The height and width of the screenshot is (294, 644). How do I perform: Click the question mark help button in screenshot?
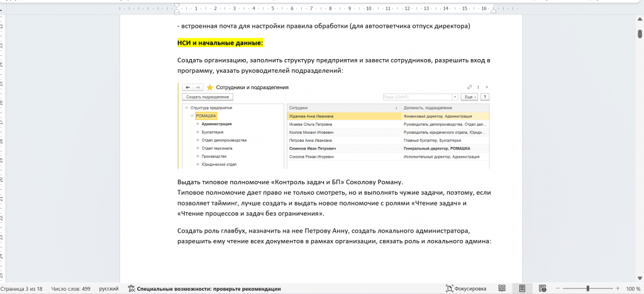pyautogui.click(x=485, y=97)
